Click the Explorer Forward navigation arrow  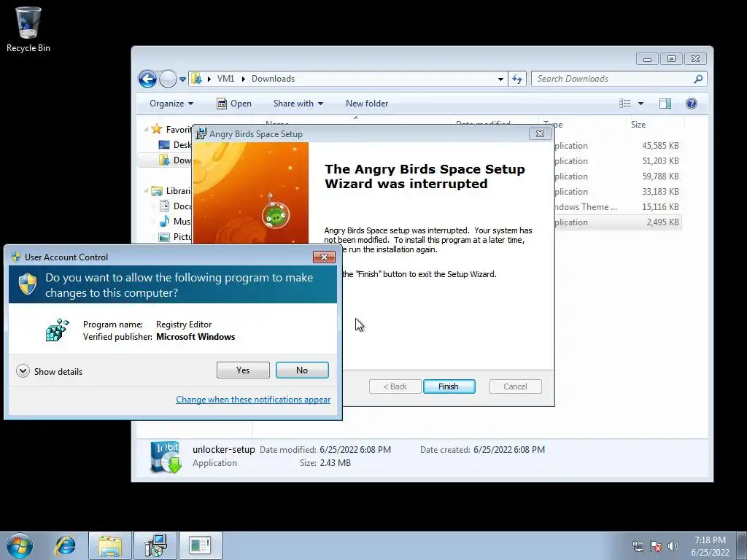click(x=168, y=79)
